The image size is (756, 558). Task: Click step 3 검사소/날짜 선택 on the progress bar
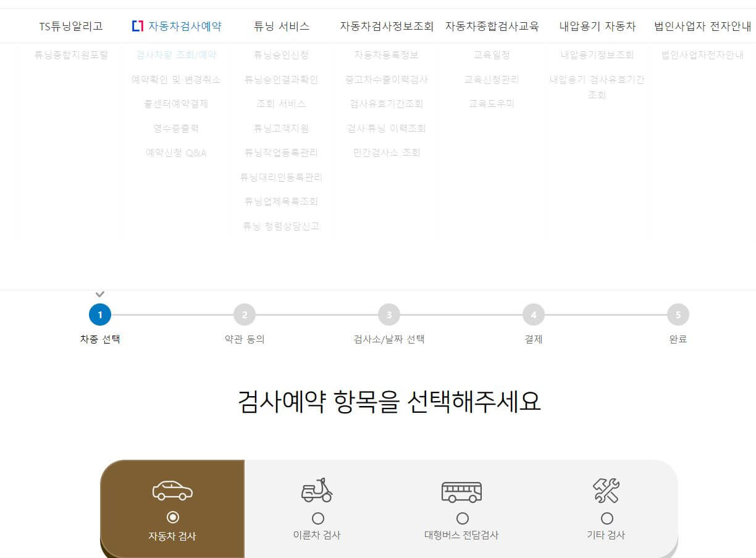(388, 314)
